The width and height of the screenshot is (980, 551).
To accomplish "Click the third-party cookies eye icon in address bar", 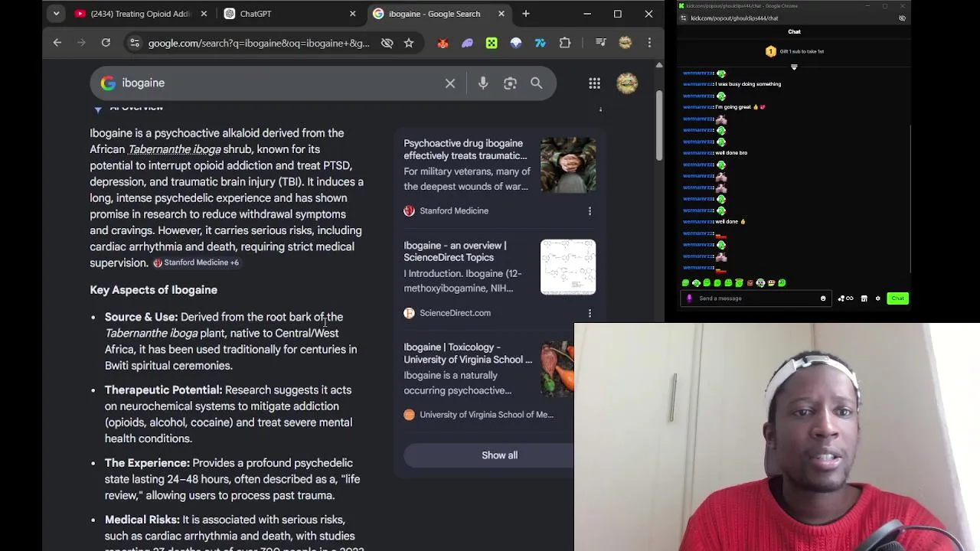I will tap(387, 43).
